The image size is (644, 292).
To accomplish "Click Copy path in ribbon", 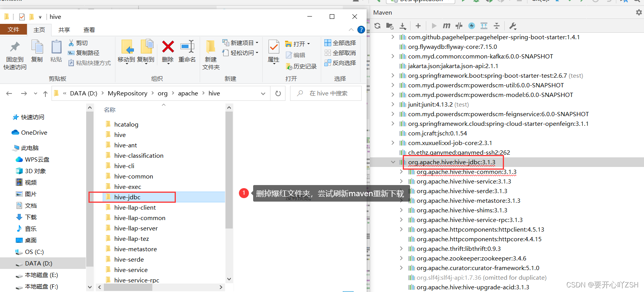I will point(83,53).
